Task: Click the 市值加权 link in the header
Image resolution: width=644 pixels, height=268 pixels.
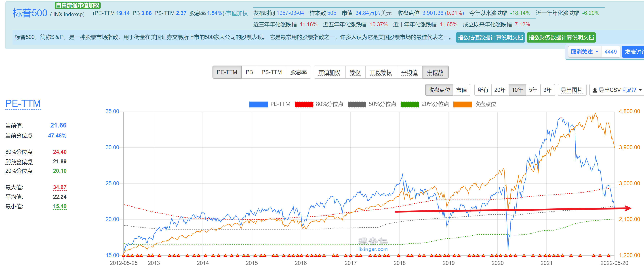Action: (237, 13)
